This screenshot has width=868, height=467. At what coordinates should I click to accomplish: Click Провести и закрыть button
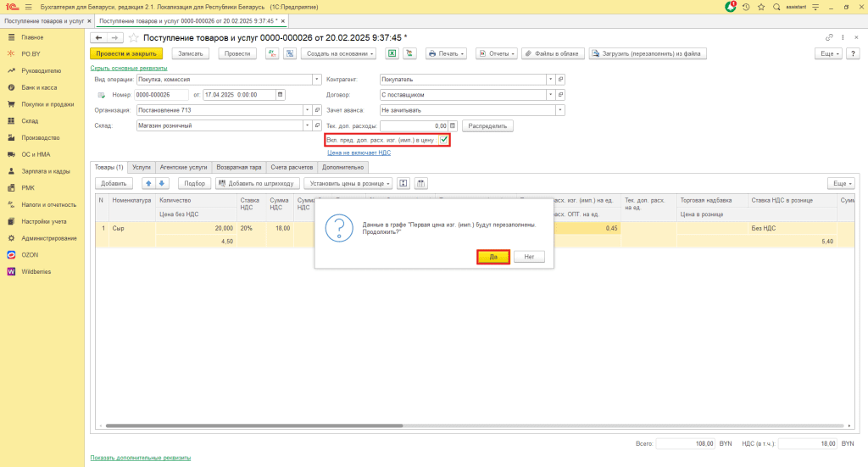pos(126,53)
